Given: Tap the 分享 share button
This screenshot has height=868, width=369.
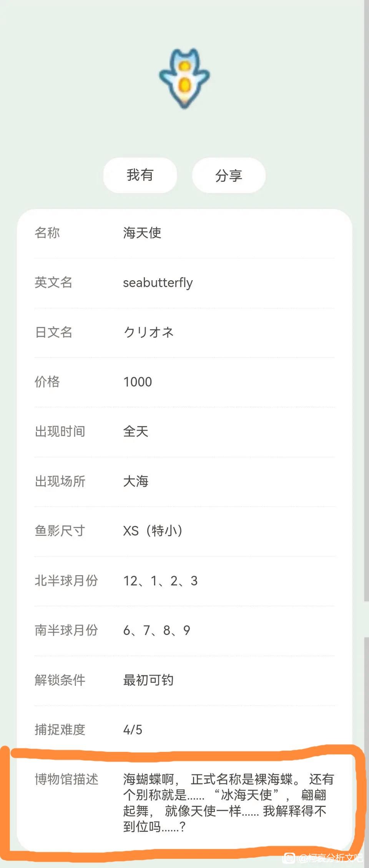Looking at the screenshot, I should click(x=229, y=175).
